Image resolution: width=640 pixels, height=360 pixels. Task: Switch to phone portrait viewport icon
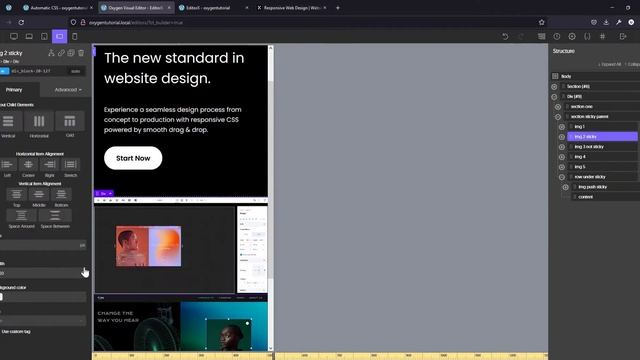pos(75,36)
